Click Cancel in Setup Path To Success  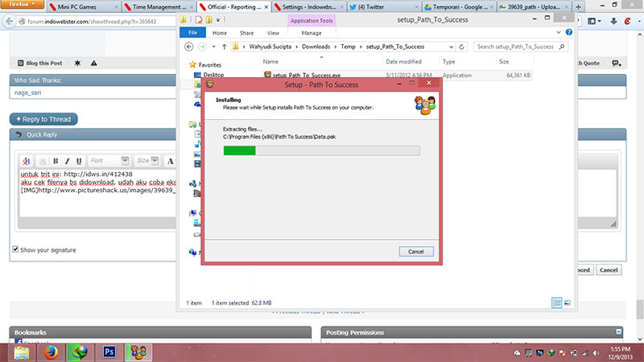click(416, 252)
